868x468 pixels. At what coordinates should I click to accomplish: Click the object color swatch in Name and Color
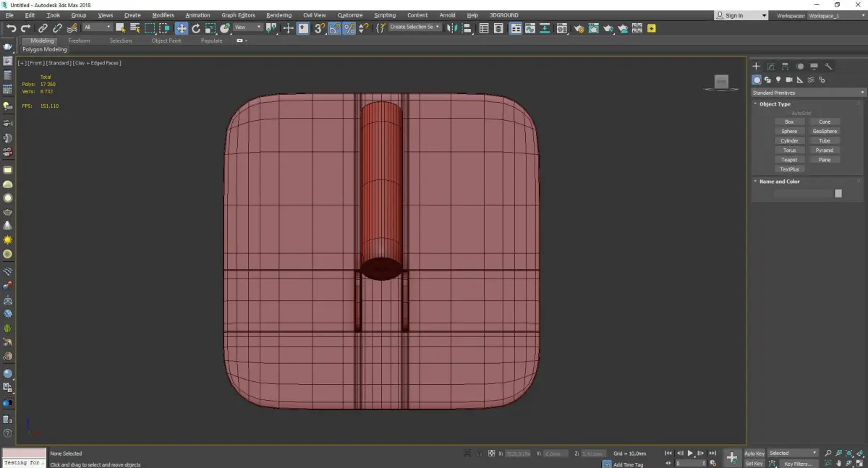[838, 193]
